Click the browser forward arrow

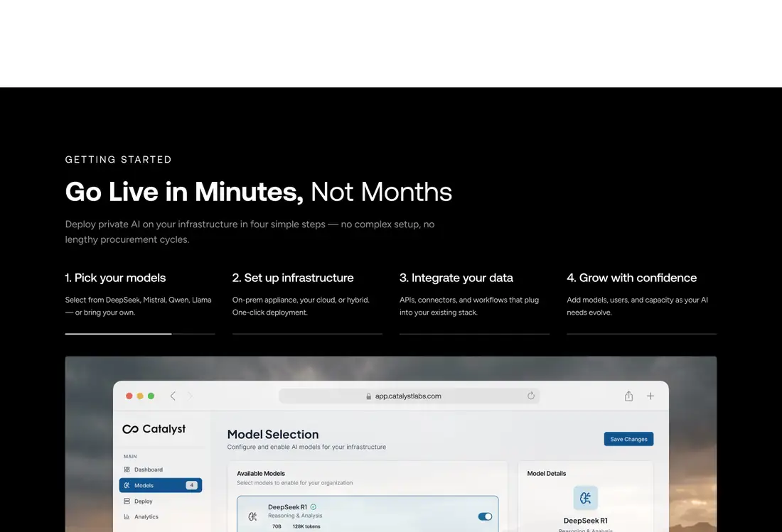pyautogui.click(x=190, y=396)
